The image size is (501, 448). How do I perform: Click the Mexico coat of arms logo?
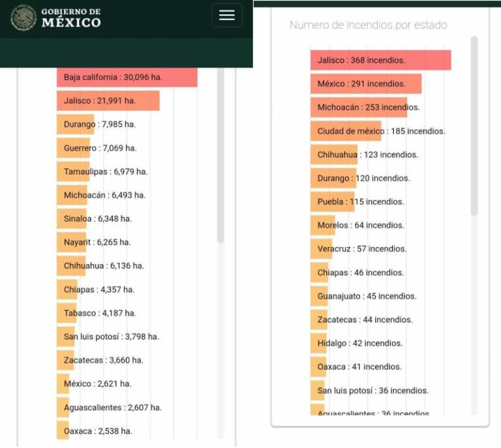point(23,18)
